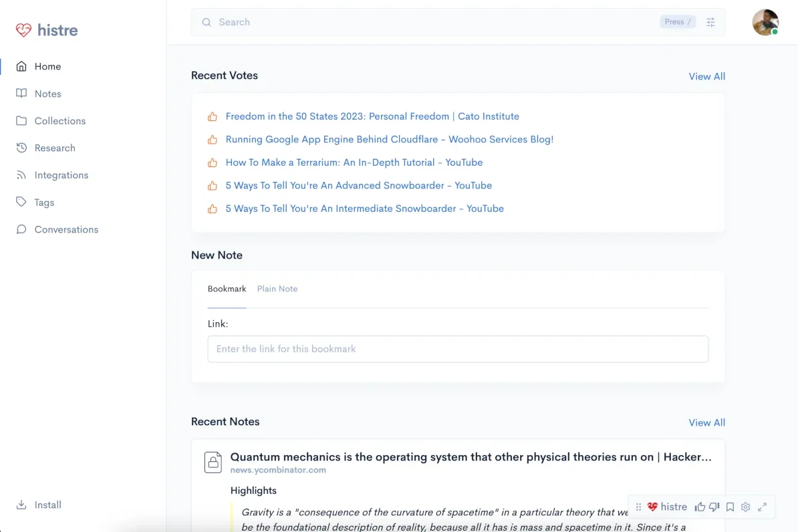Open settings gear in histre widget
798x532 pixels.
click(746, 507)
